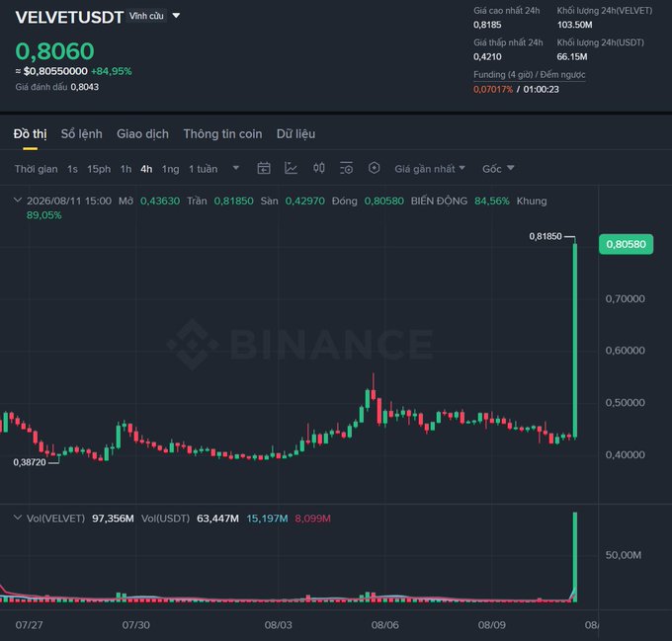Open the chart display settings icon
The height and width of the screenshot is (641, 672).
pyautogui.click(x=346, y=168)
